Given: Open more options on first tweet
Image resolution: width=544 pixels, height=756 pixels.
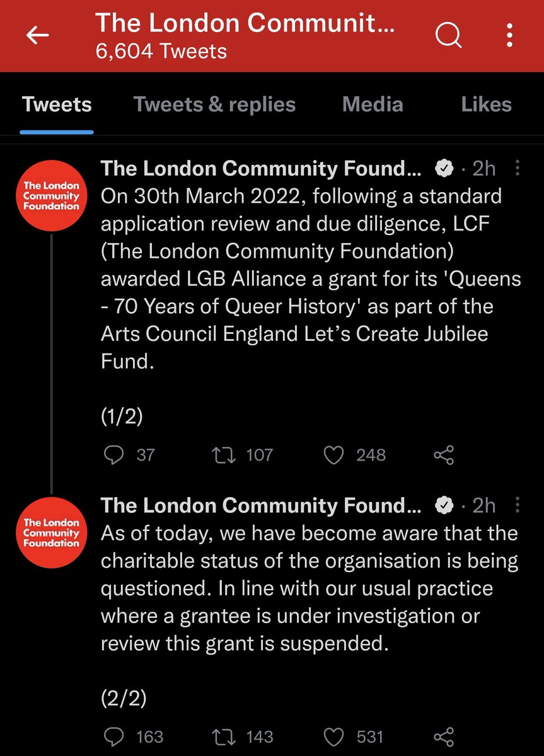Looking at the screenshot, I should [x=518, y=168].
